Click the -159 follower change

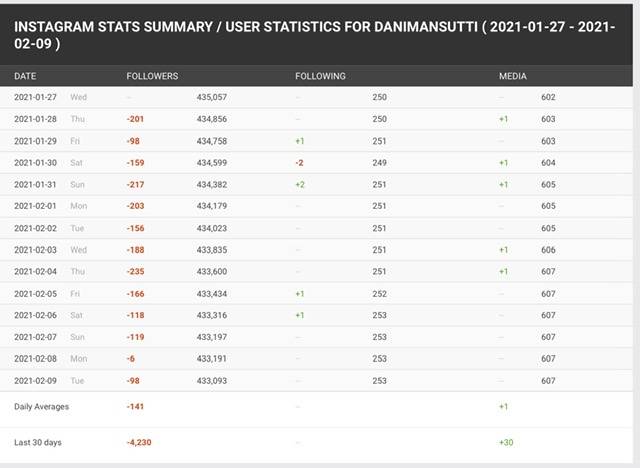[135, 163]
